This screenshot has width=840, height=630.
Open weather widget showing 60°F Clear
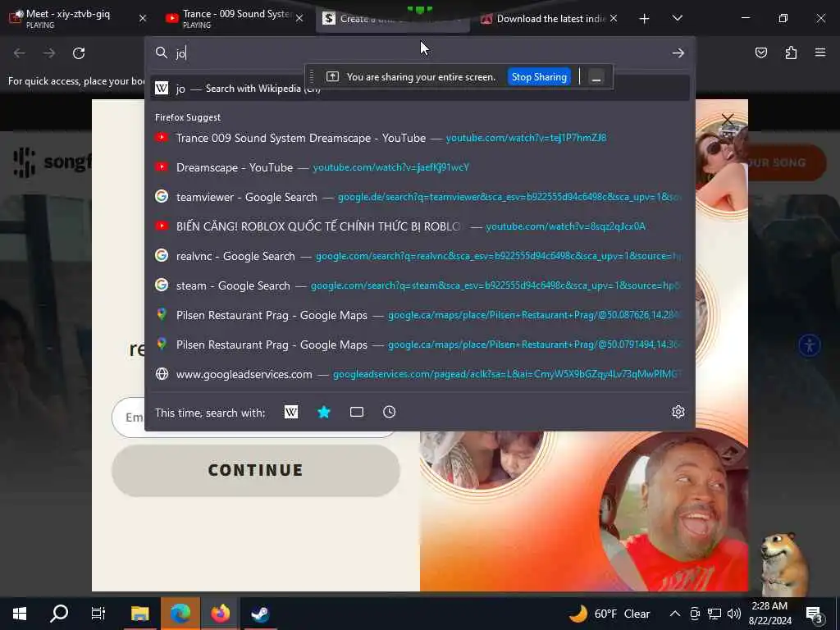609,614
